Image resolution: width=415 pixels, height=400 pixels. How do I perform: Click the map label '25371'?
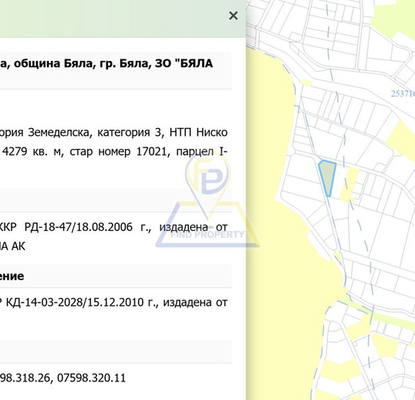[x=403, y=93]
